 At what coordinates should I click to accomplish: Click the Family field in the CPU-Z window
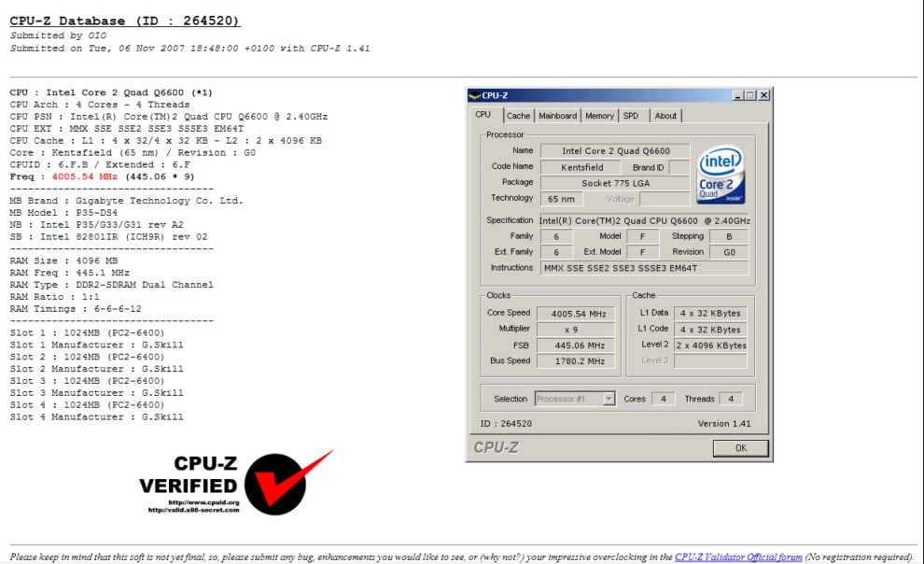pyautogui.click(x=556, y=237)
